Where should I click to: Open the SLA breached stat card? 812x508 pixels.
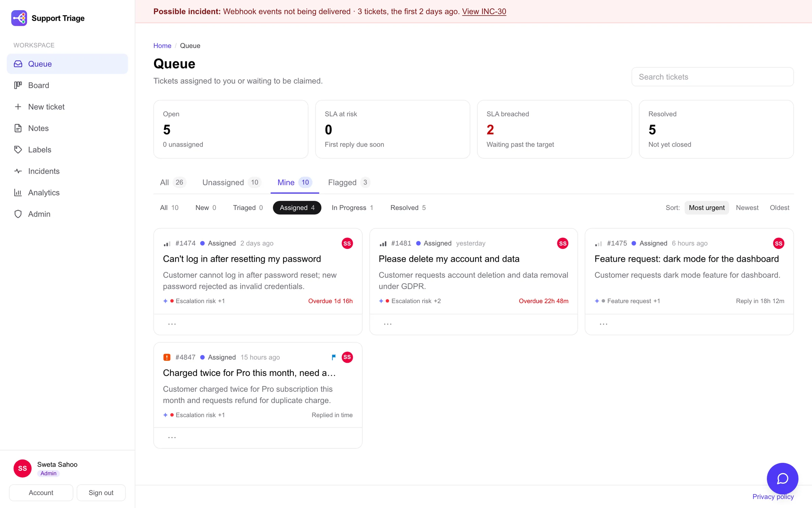point(554,129)
